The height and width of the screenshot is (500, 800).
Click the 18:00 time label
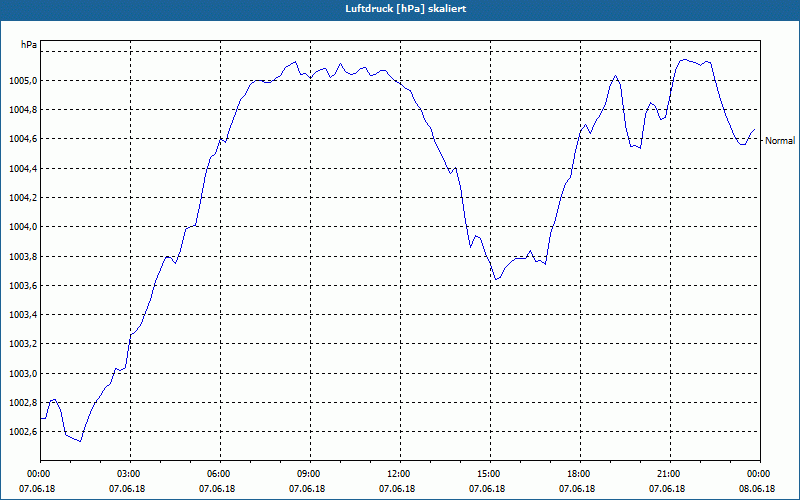(580, 474)
